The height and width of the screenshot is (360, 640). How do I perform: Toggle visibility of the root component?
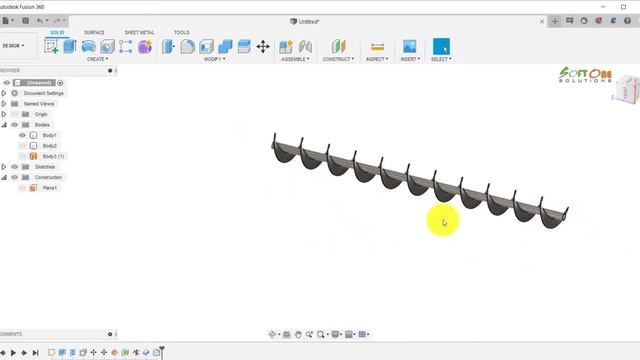click(x=7, y=82)
